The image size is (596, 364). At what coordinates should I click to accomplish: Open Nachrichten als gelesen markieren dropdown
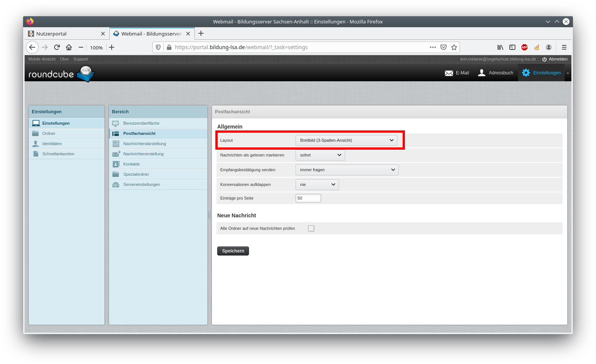(x=320, y=155)
